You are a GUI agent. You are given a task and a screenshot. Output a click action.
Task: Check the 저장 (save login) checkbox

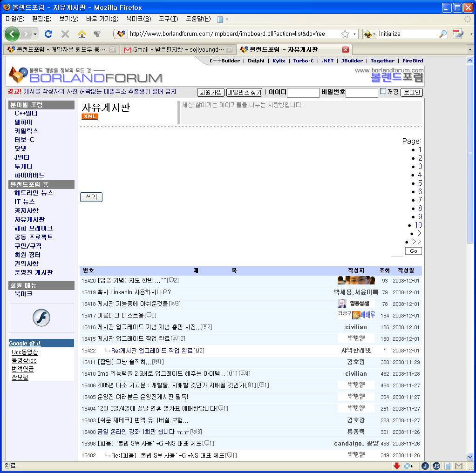click(383, 92)
